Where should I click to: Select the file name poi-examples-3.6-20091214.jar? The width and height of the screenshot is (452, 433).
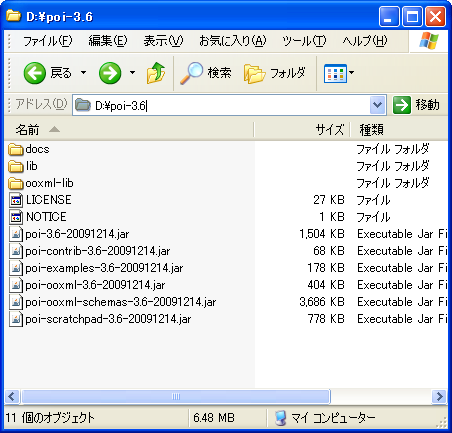[x=104, y=268]
